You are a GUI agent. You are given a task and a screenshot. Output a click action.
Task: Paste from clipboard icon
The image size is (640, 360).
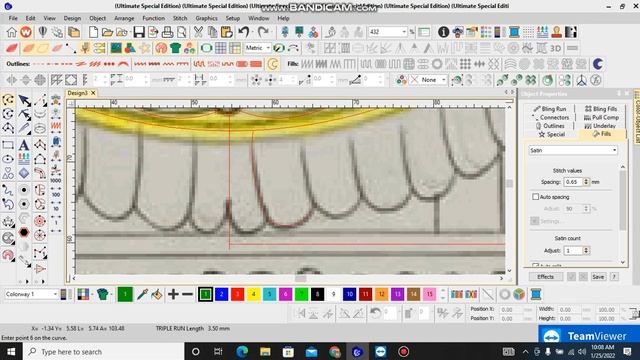point(227,32)
